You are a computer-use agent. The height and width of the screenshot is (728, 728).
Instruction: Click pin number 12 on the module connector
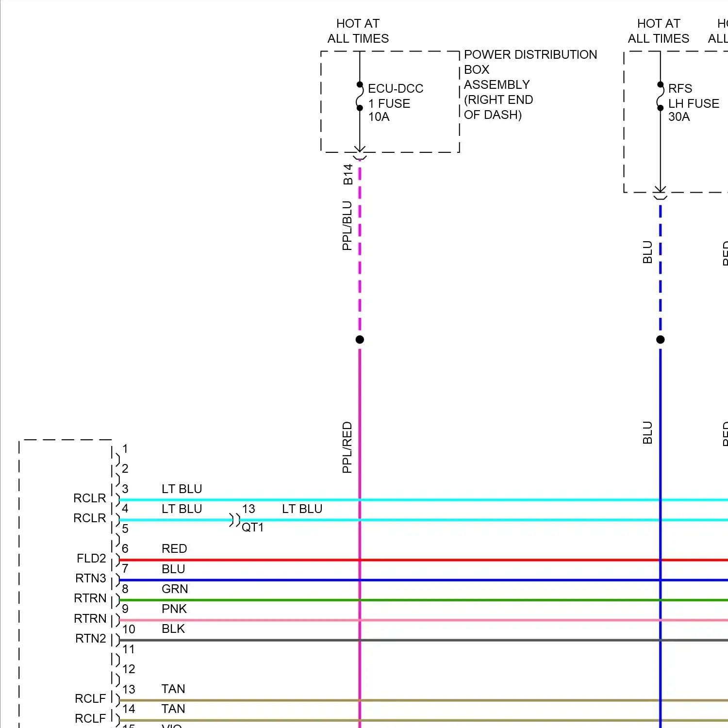(129, 669)
